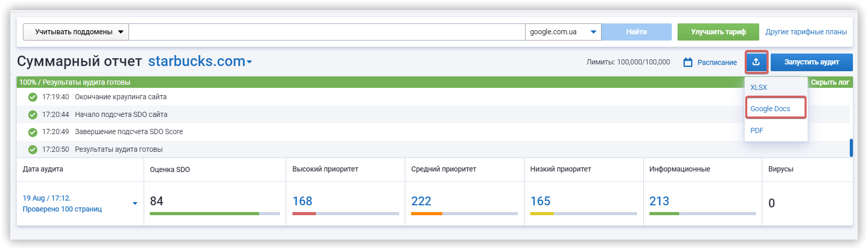Click the Высокий приоритет column header
The width and height of the screenshot is (868, 250).
[x=325, y=169]
